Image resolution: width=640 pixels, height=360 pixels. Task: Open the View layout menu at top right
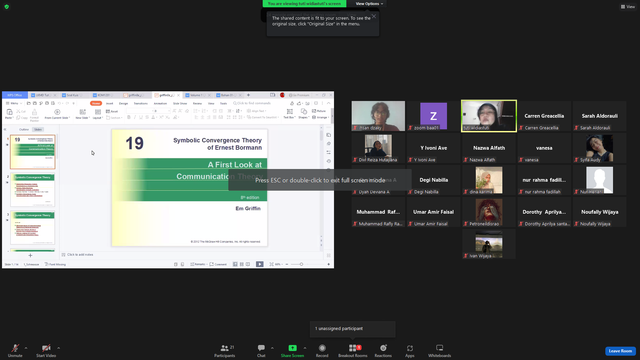(x=628, y=7)
